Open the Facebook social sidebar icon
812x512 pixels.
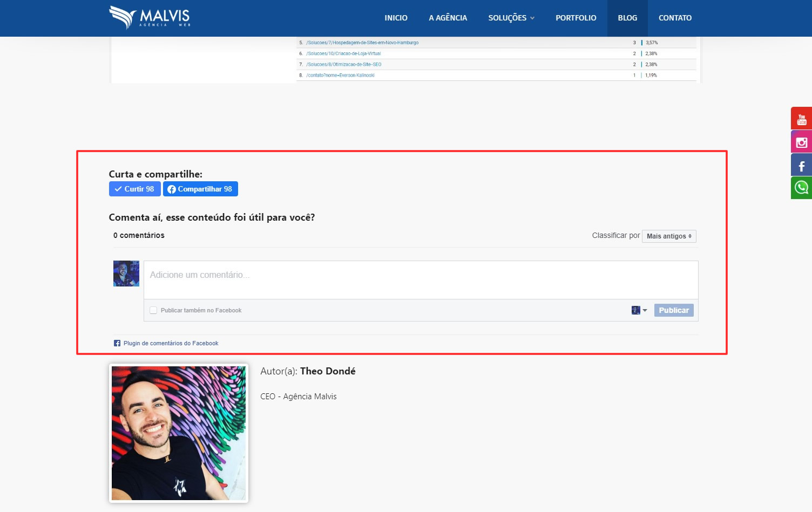[x=801, y=166]
